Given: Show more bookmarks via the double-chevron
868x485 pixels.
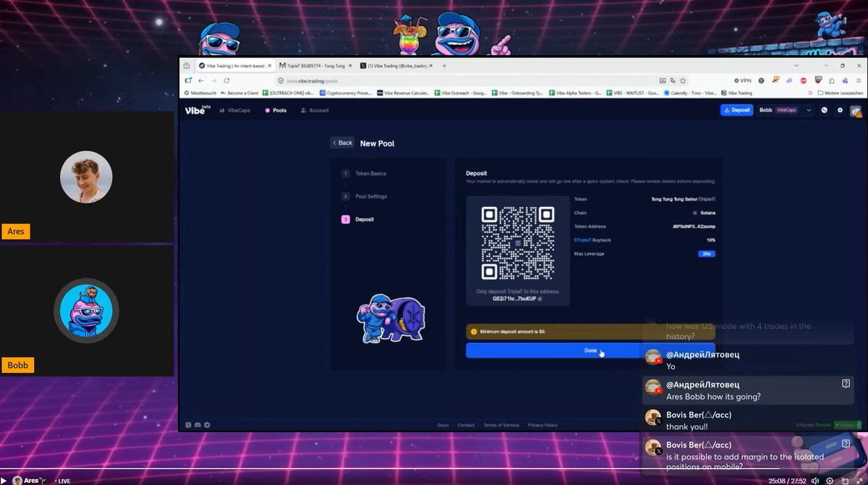Looking at the screenshot, I should coord(812,93).
